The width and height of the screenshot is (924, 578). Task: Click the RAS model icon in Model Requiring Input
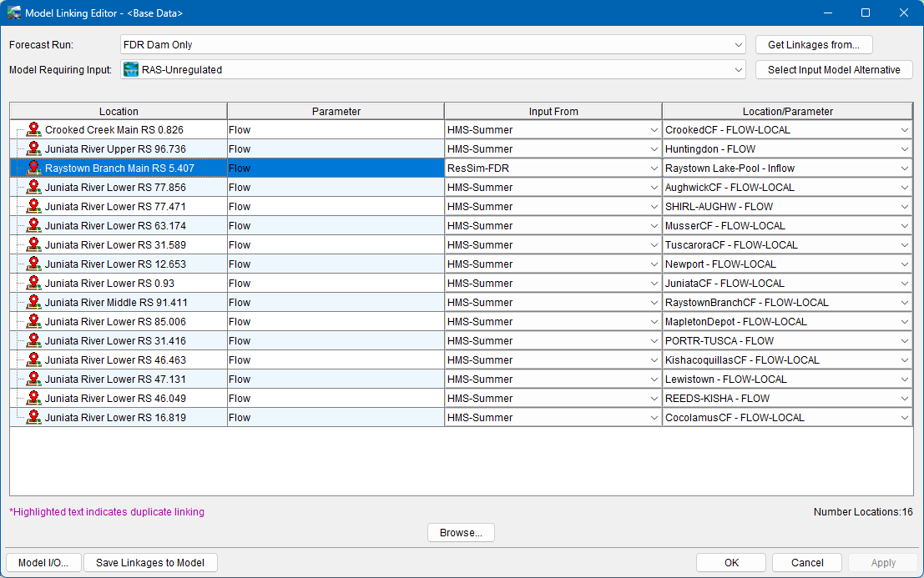click(x=131, y=69)
